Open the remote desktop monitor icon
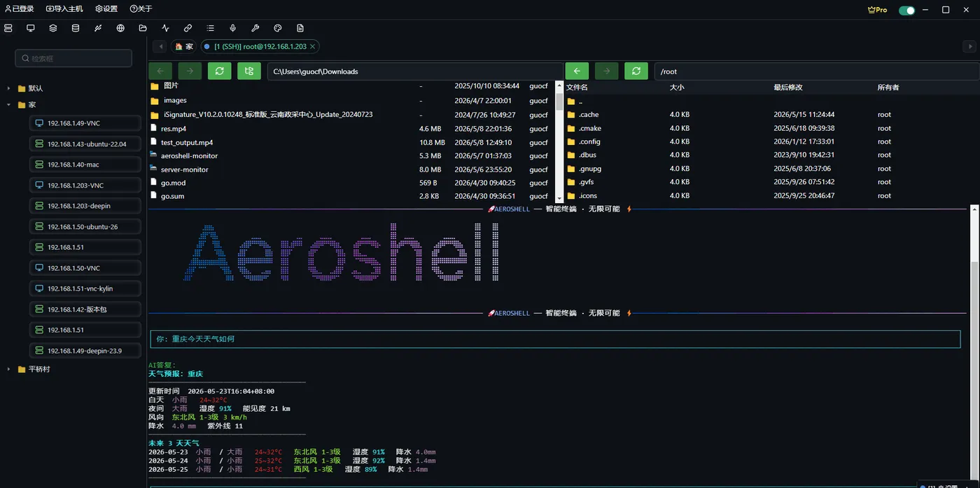The width and height of the screenshot is (980, 488). (x=31, y=28)
